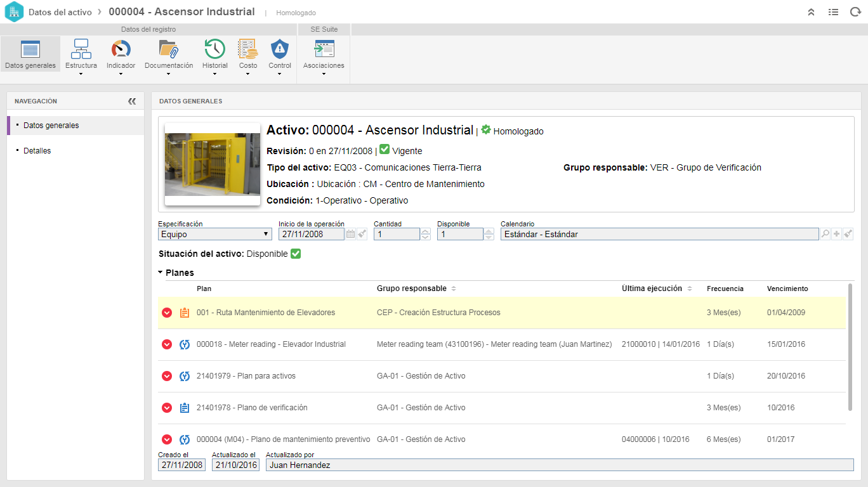
Task: Collapse the Planes section triangle
Action: point(161,272)
